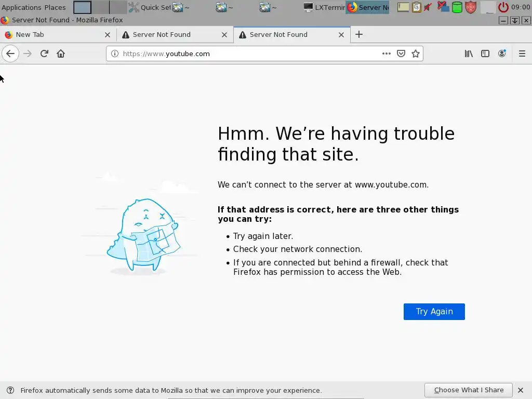Click the confused dinosaur illustration
The image size is (532, 399).
click(143, 235)
